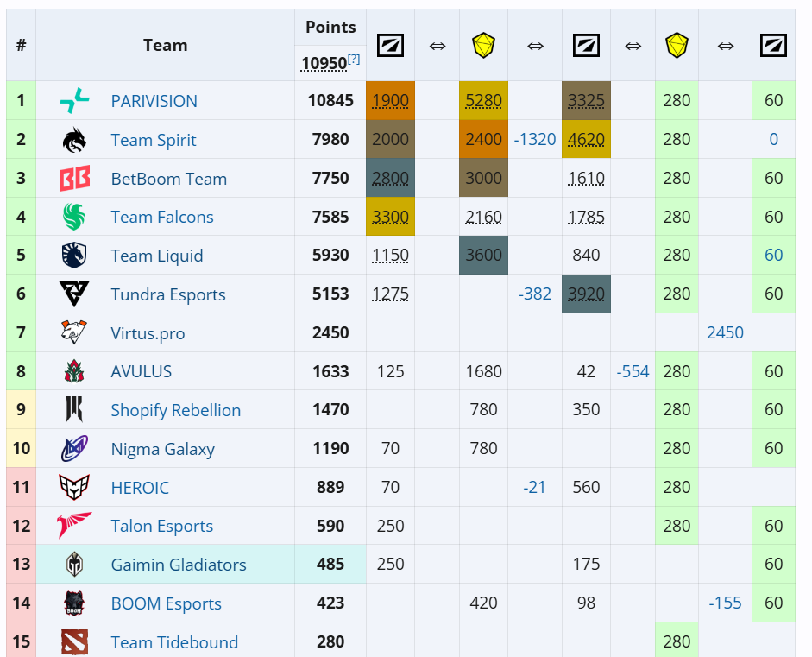
Task: Click Team Spirit's 4620 points cell
Action: pyautogui.click(x=586, y=139)
